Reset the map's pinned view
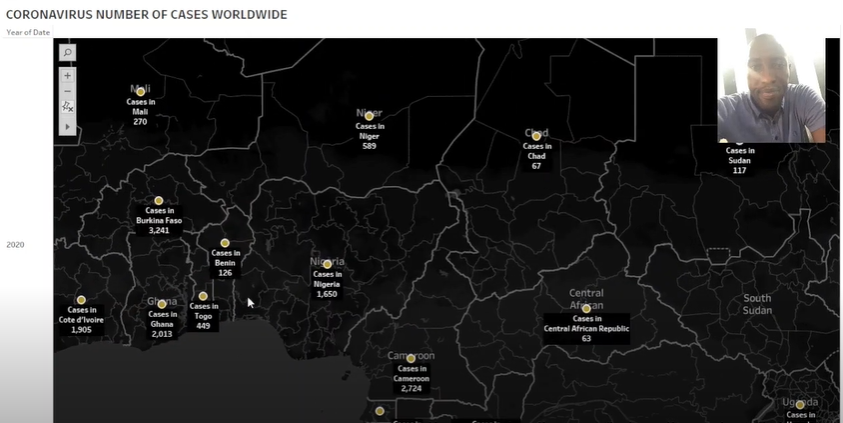Screen dimensions: 843x423 point(68,106)
